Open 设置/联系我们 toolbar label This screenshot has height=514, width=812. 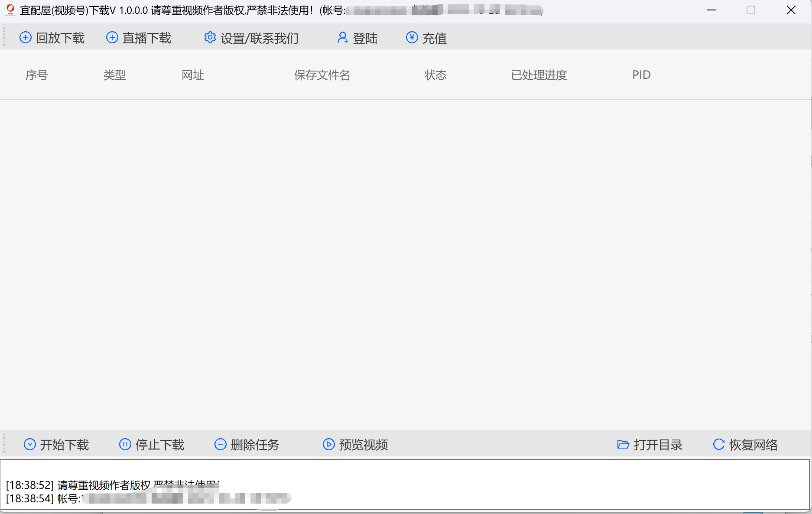point(260,38)
